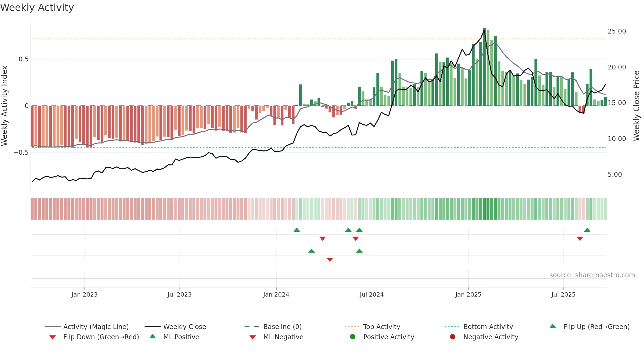The height and width of the screenshot is (362, 644).
Task: Click the Weekly Activity Index axis title
Action: click(x=4, y=106)
